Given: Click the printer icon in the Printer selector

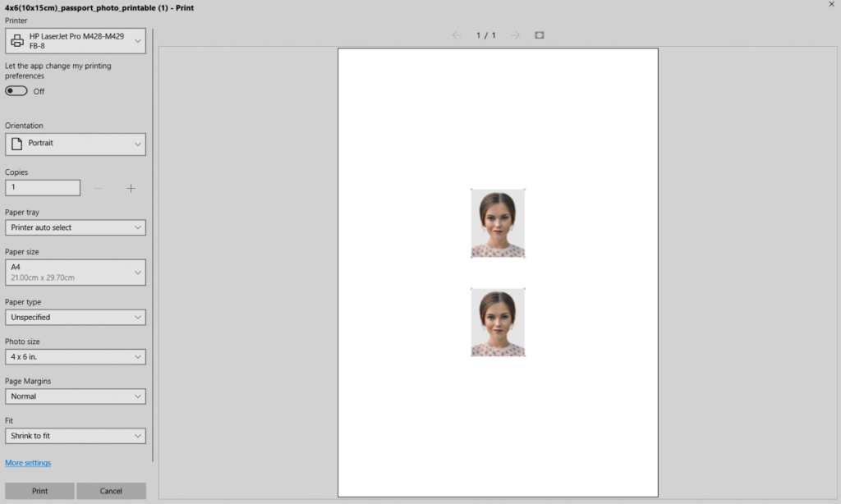Looking at the screenshot, I should (19, 40).
